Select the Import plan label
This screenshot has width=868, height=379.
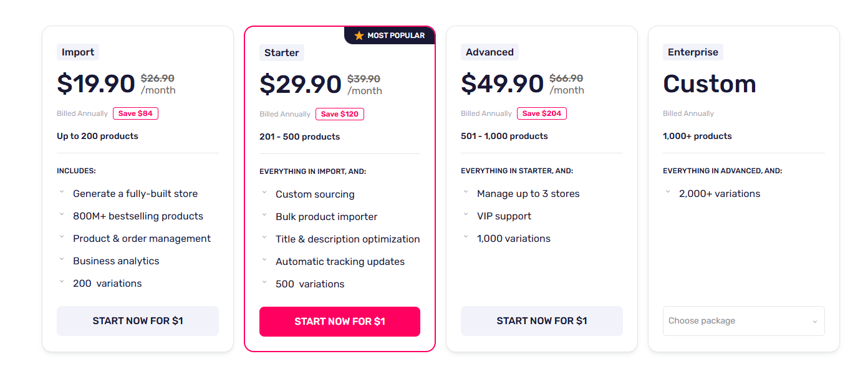[x=78, y=52]
